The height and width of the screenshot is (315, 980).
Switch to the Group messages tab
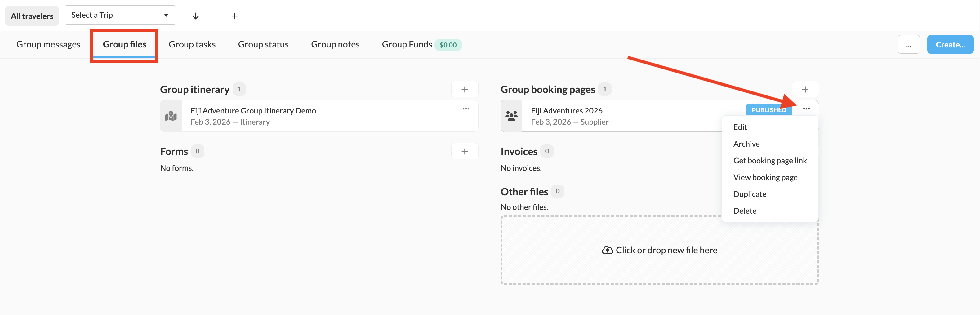[48, 45]
